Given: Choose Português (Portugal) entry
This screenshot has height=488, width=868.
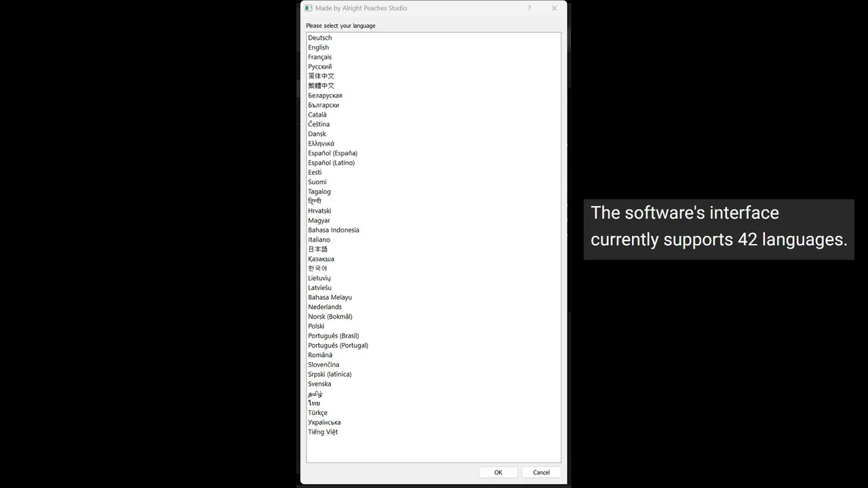Looking at the screenshot, I should (338, 345).
